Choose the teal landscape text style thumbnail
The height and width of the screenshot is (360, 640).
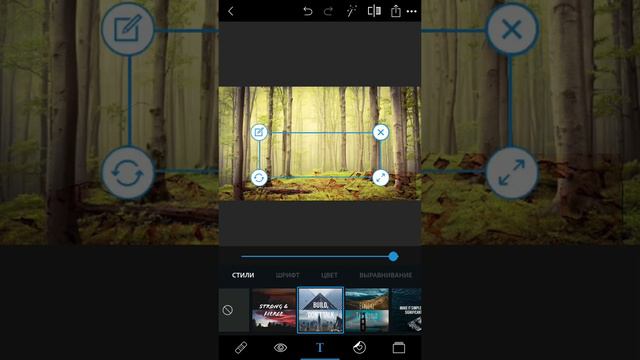(x=367, y=310)
